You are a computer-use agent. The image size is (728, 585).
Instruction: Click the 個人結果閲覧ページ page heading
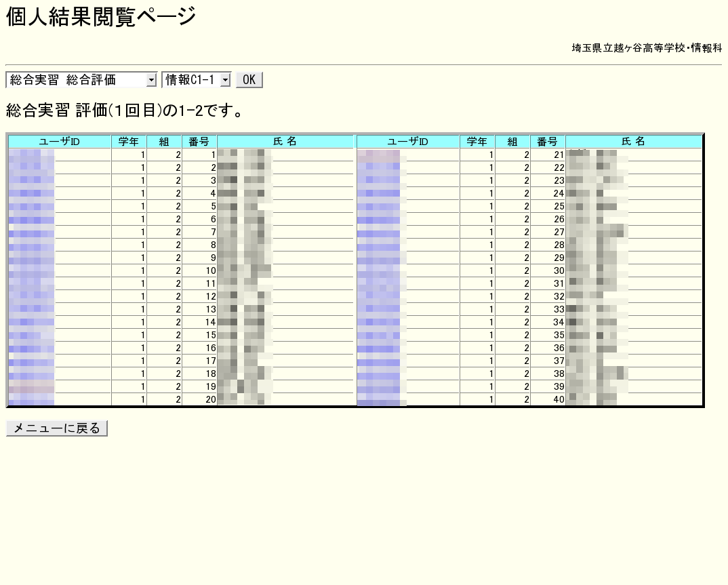pos(101,16)
